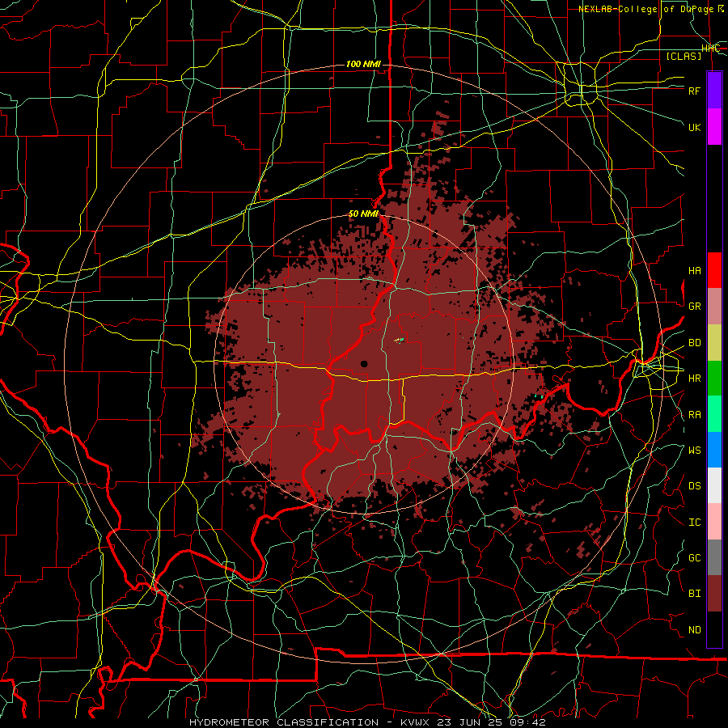Click the UK legend label
The height and width of the screenshot is (728, 728).
pos(694,127)
